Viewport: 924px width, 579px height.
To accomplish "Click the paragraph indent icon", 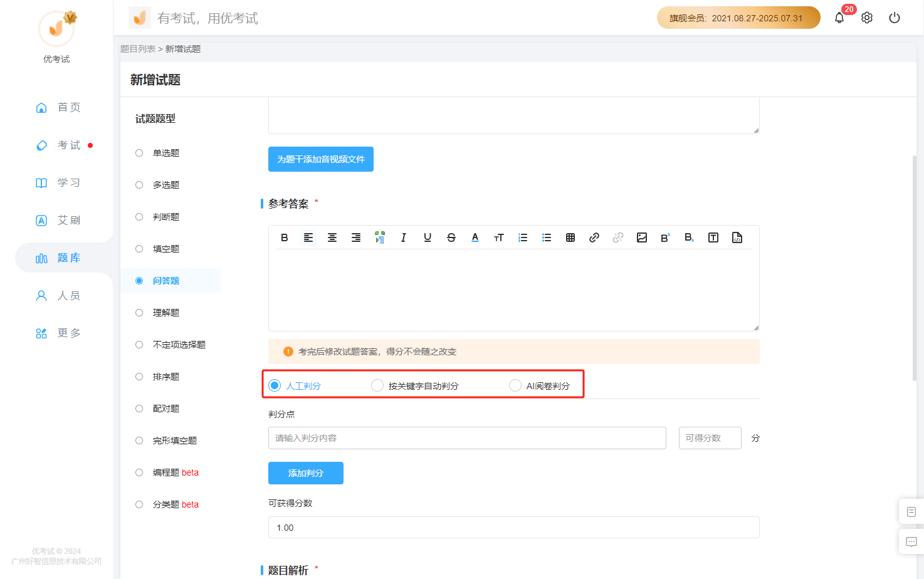I will [x=380, y=237].
